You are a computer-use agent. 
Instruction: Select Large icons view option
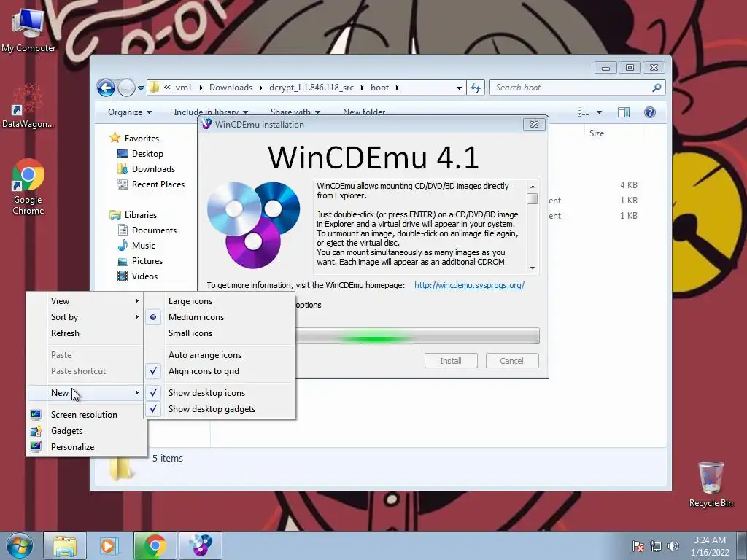coord(190,301)
